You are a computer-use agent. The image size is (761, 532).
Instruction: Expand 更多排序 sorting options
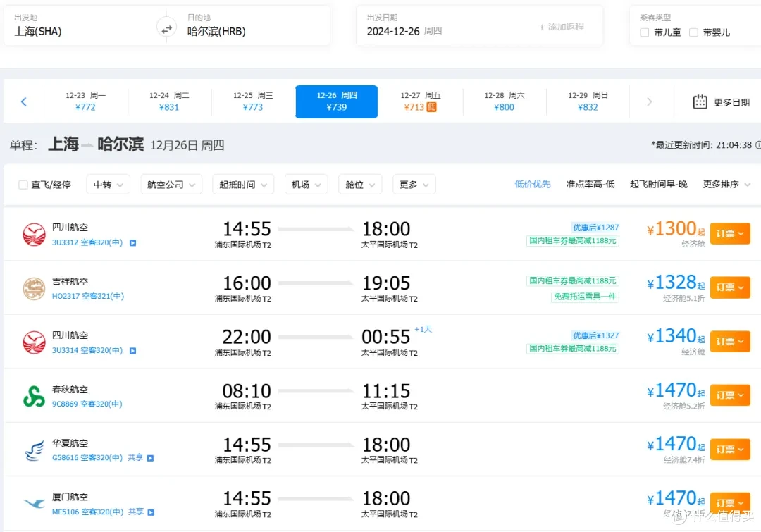click(x=726, y=185)
